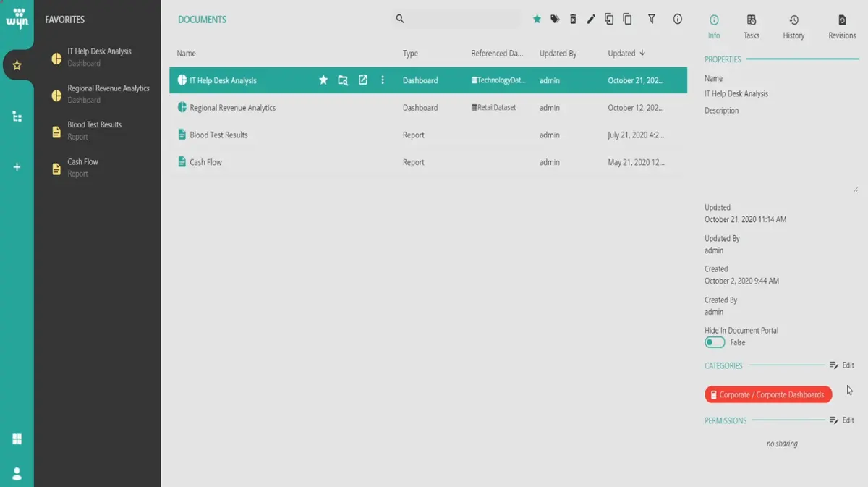Click the Name column header
This screenshot has height=487, width=868.
coord(187,54)
